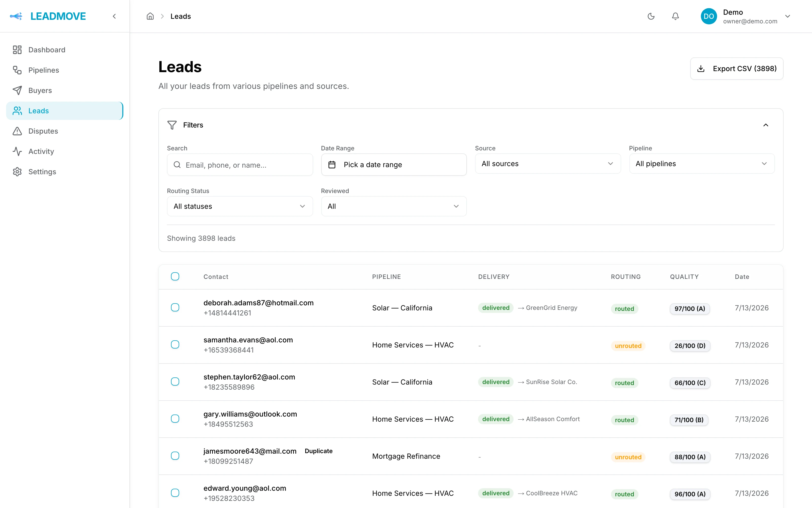
Task: Open Dashboard in the sidebar
Action: pyautogui.click(x=65, y=50)
